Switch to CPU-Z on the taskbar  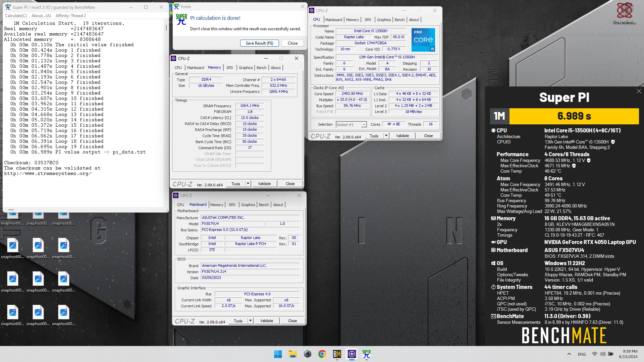pos(352,354)
